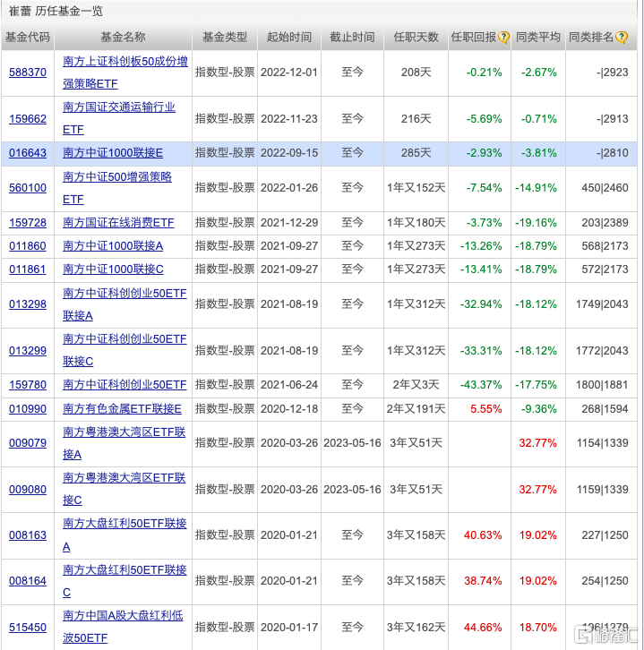Click the 基金类型 column header
644x650 pixels.
pos(225,38)
